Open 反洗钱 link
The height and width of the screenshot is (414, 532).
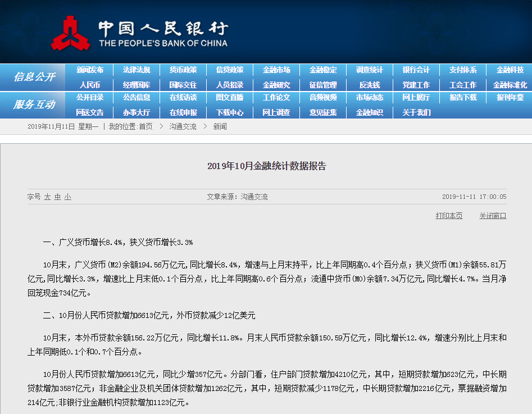pyautogui.click(x=370, y=85)
